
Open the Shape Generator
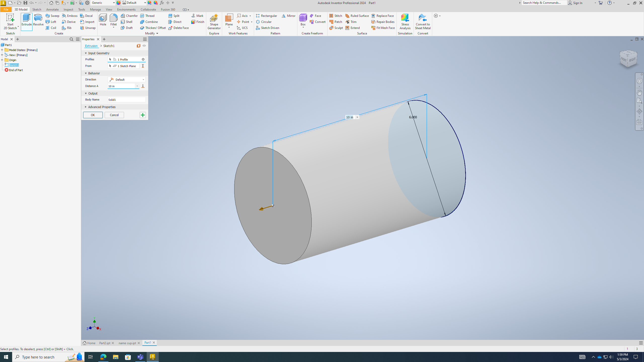click(214, 22)
